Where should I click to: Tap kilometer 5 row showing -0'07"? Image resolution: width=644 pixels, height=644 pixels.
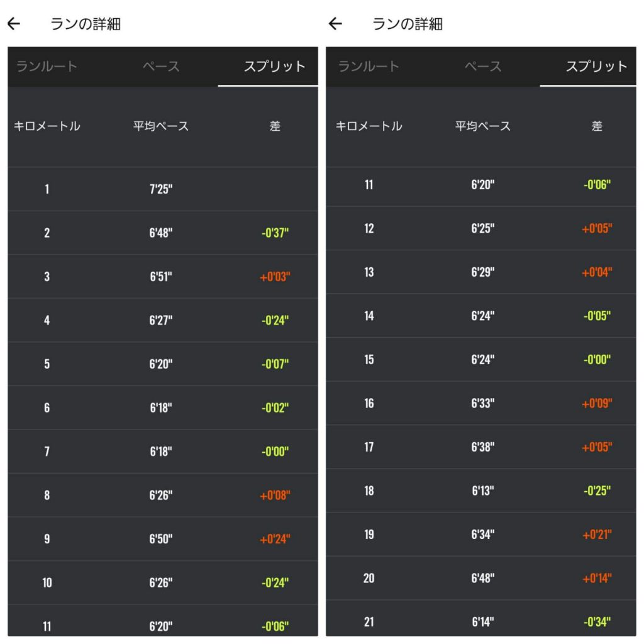coord(163,364)
